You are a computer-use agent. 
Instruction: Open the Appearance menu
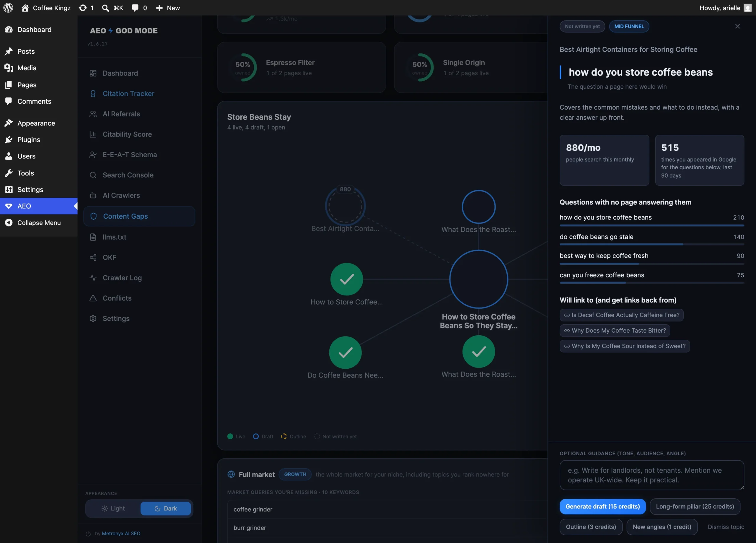[39, 123]
